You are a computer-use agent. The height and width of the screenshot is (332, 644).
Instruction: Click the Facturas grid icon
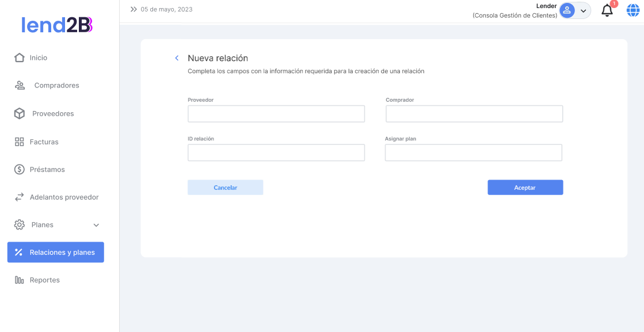(20, 142)
